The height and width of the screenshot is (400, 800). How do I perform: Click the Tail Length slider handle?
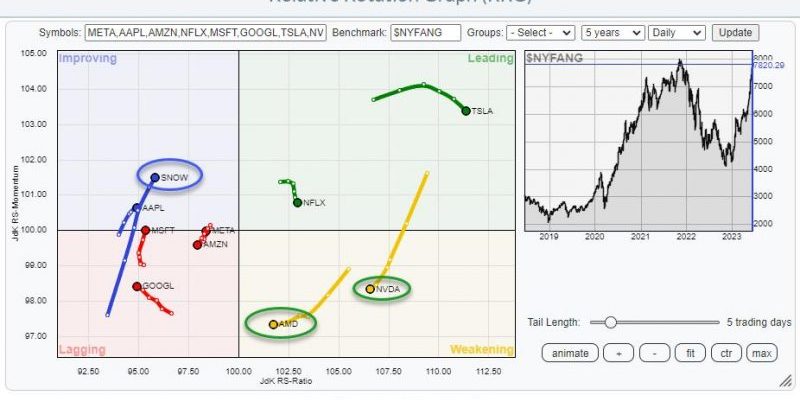coord(610,322)
